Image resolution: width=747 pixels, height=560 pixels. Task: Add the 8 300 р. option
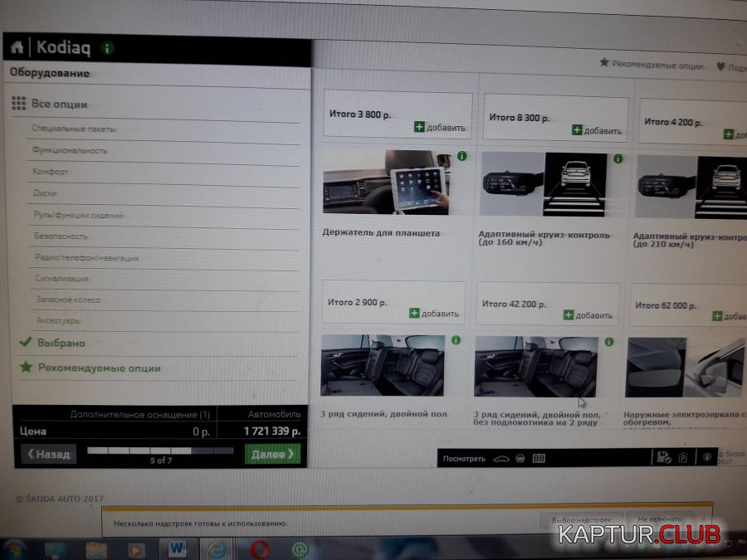pyautogui.click(x=597, y=130)
